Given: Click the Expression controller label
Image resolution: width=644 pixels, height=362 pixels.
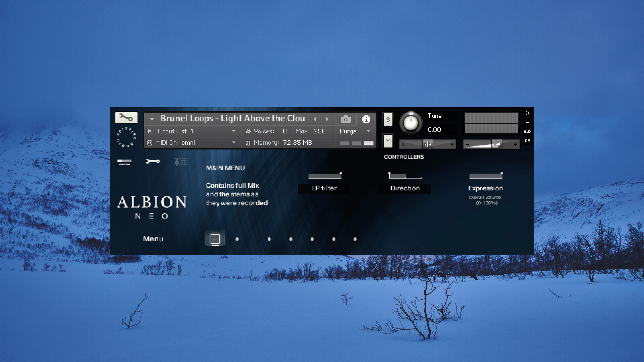Looking at the screenshot, I should pos(485,188).
